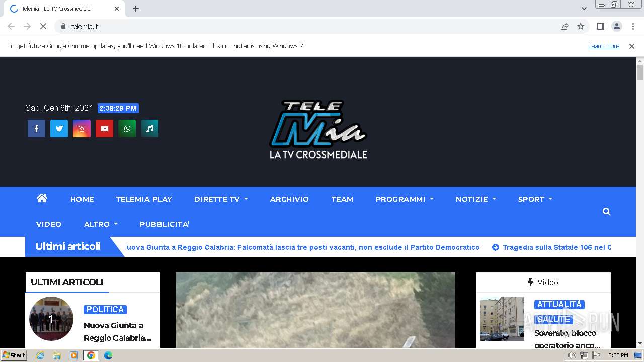Click the address bar URL
The image size is (644, 362).
tap(85, 26)
